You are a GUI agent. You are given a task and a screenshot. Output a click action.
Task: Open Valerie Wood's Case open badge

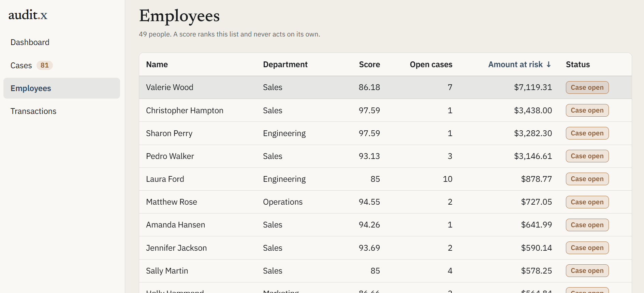[x=587, y=87]
